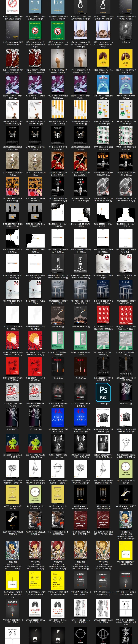The width and height of the screenshot is (138, 644).
Task: Select STOP thumbnail 花田半亩-拒绝二手烟-效果图.jpg
Action: [103, 161]
